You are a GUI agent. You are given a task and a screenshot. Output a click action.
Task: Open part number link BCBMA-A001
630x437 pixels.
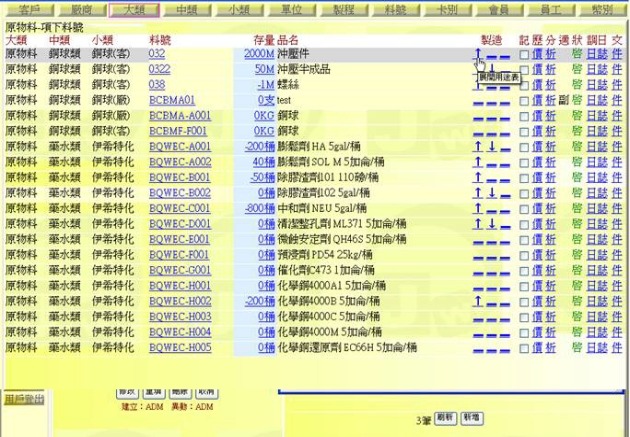pyautogui.click(x=179, y=116)
